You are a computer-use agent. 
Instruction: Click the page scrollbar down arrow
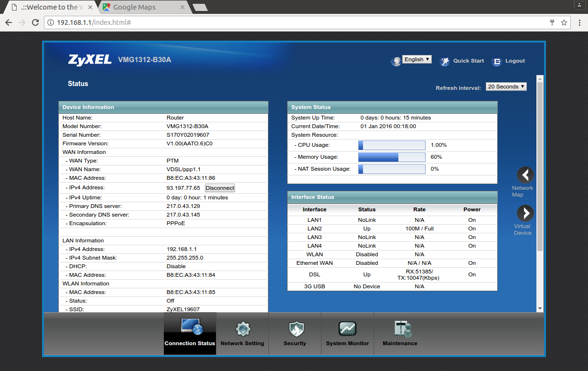pyautogui.click(x=540, y=309)
